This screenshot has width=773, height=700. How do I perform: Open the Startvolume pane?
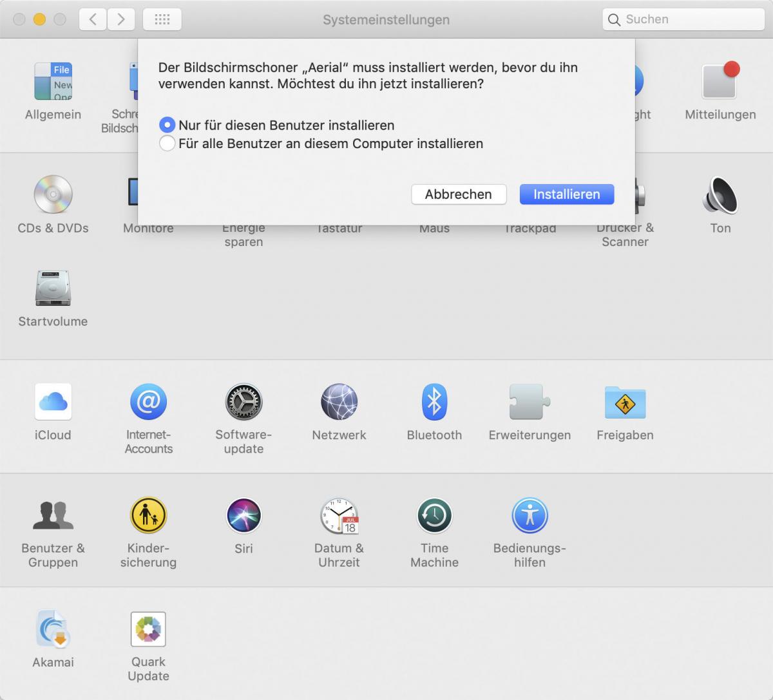[53, 288]
